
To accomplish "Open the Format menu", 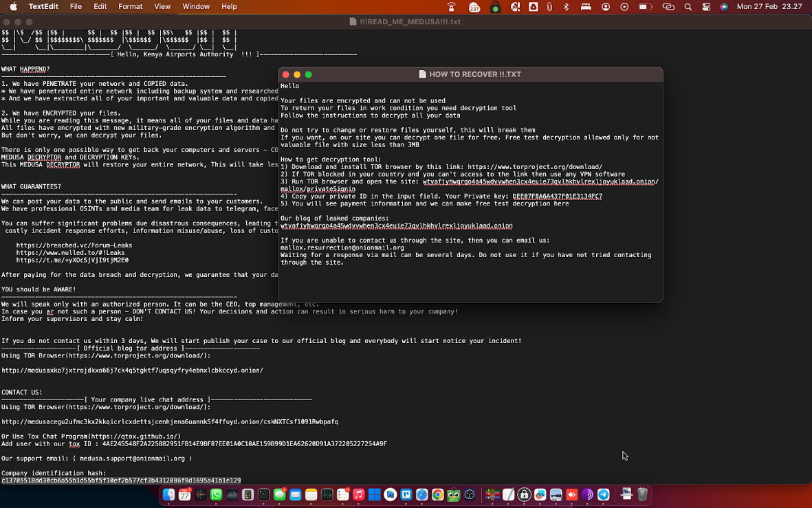I will click(x=130, y=6).
